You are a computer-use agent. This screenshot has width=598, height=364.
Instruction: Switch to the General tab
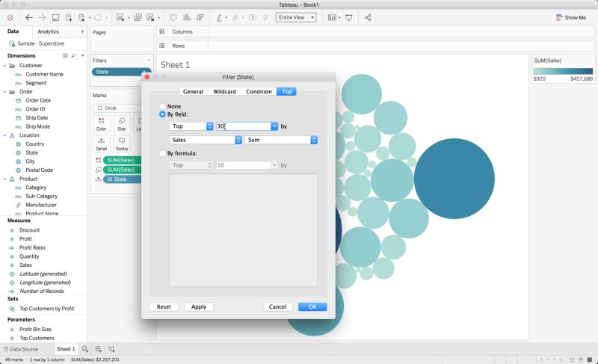[194, 92]
